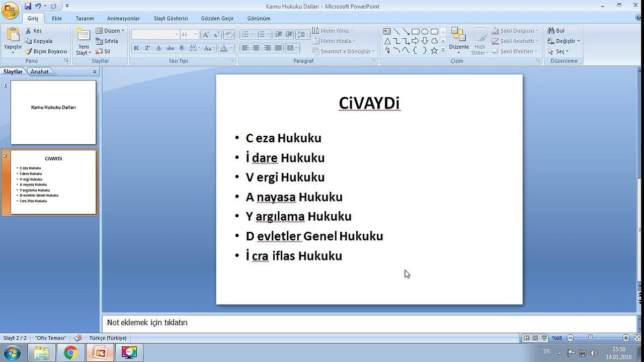Screen dimensions: 644x362
Task: Click the Yapıştır paste icon
Action: [x=13, y=35]
